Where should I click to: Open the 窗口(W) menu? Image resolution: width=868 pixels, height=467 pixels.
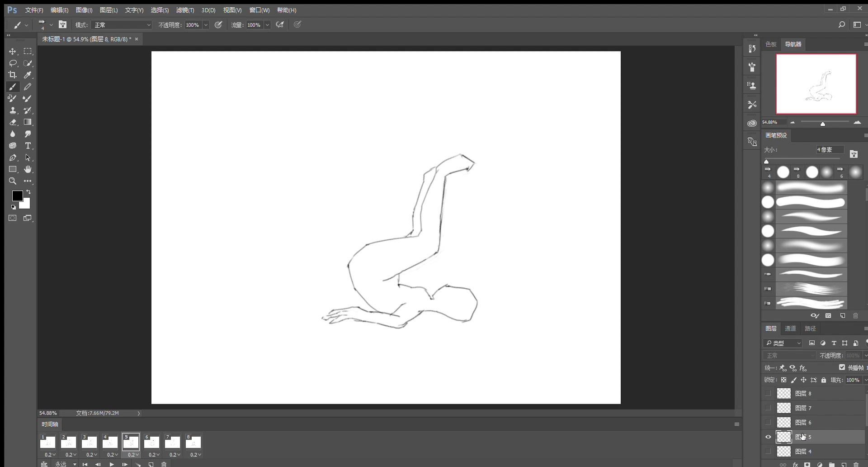point(259,10)
